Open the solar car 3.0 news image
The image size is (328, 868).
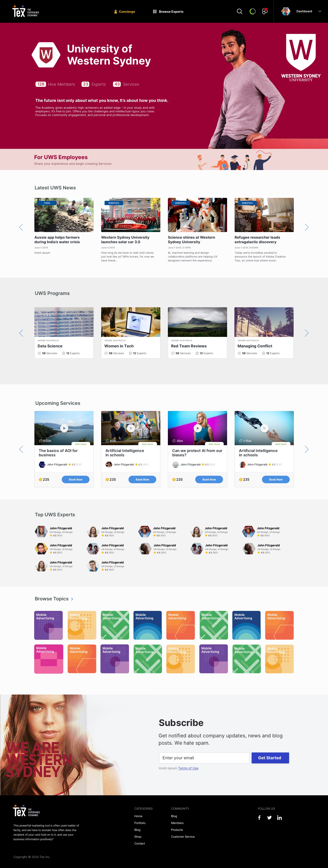131,215
